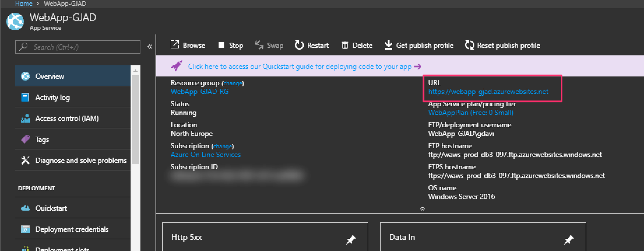Image resolution: width=644 pixels, height=251 pixels.
Task: Collapse the essentials section double-up chevron
Action: [423, 209]
